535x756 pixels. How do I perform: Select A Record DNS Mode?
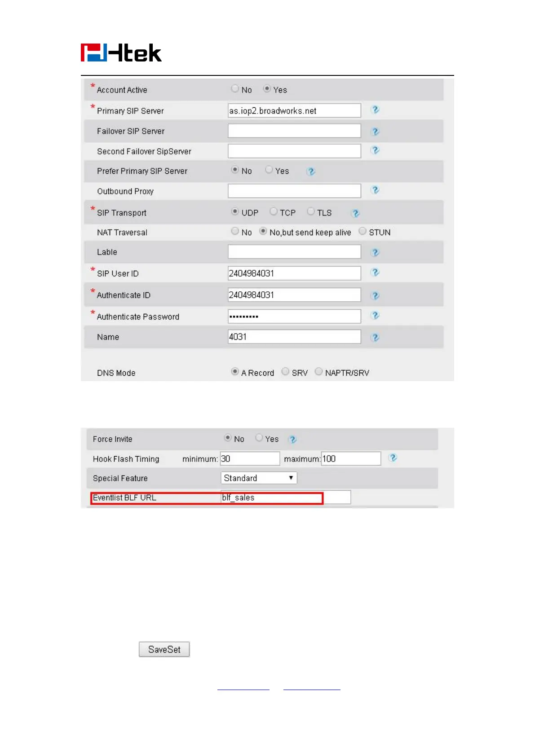pyautogui.click(x=235, y=372)
